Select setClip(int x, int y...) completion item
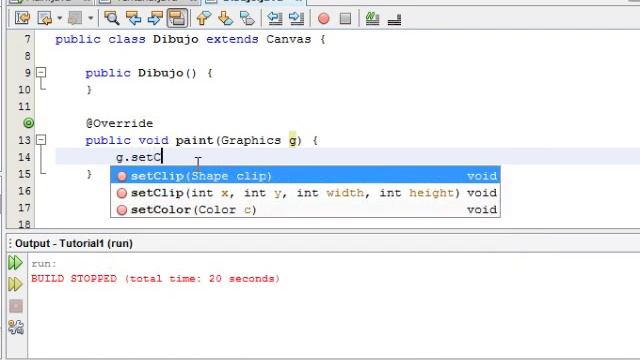640x360 pixels. click(305, 193)
